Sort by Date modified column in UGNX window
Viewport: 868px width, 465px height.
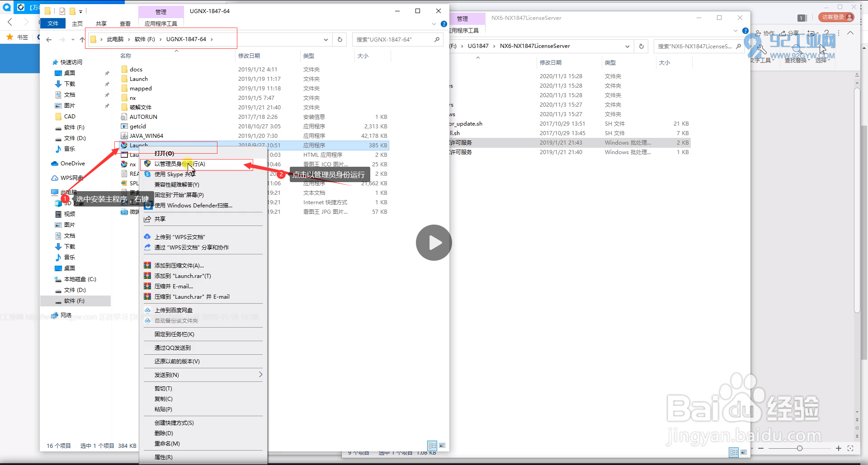249,56
